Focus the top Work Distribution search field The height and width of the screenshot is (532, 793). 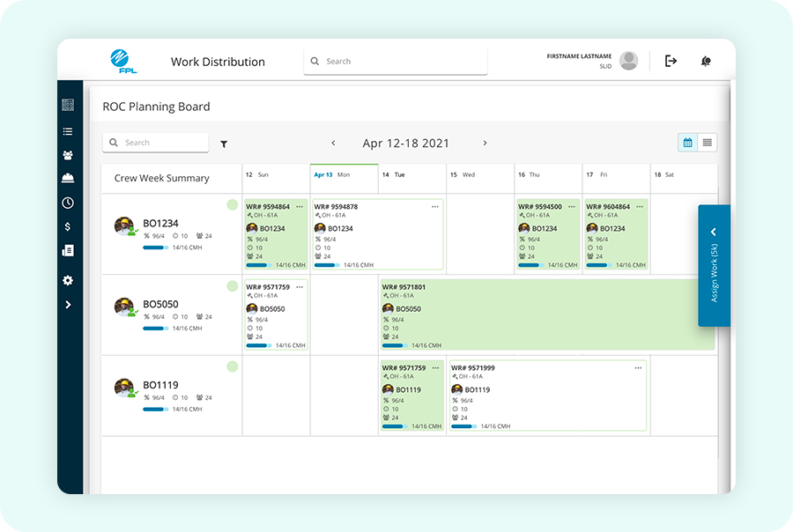coord(396,61)
